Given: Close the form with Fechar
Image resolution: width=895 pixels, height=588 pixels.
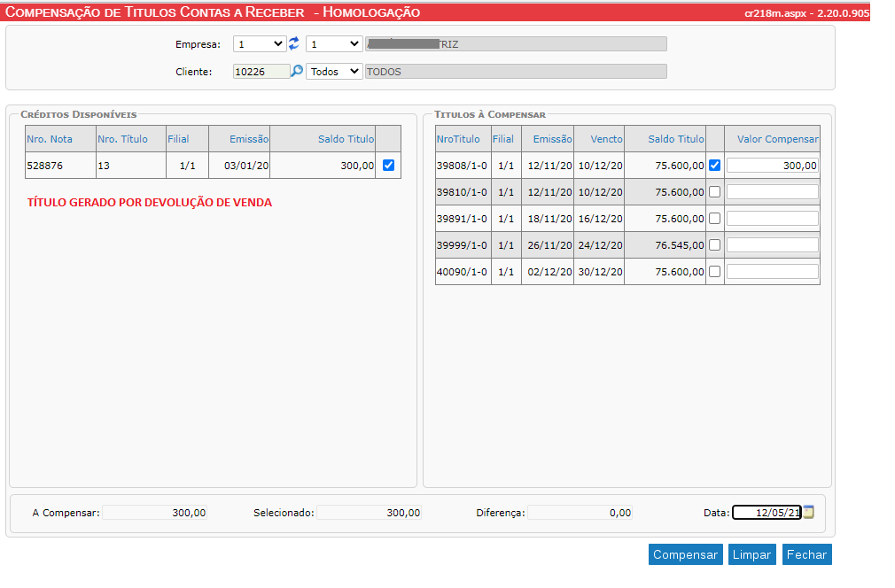Looking at the screenshot, I should click(806, 554).
